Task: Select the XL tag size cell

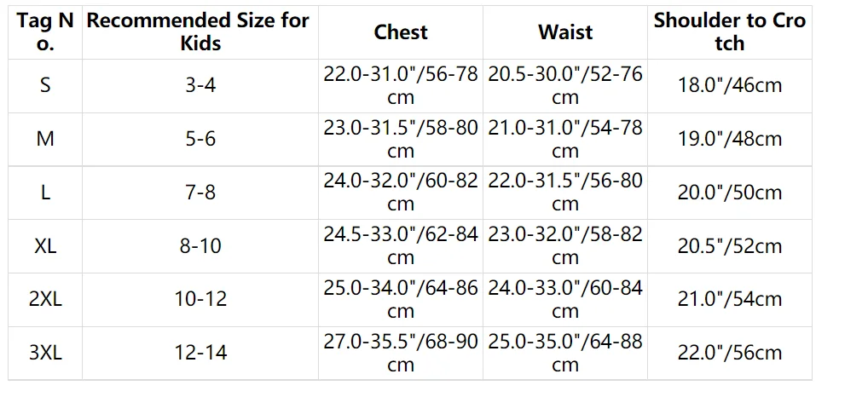Action: pos(45,246)
